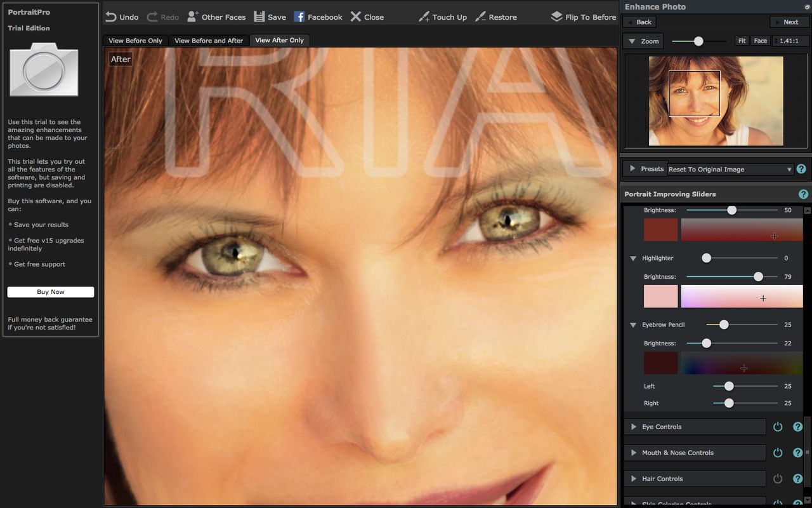Open help for Mouth & Nose Controls
Viewport: 812px width, 508px height.
798,453
